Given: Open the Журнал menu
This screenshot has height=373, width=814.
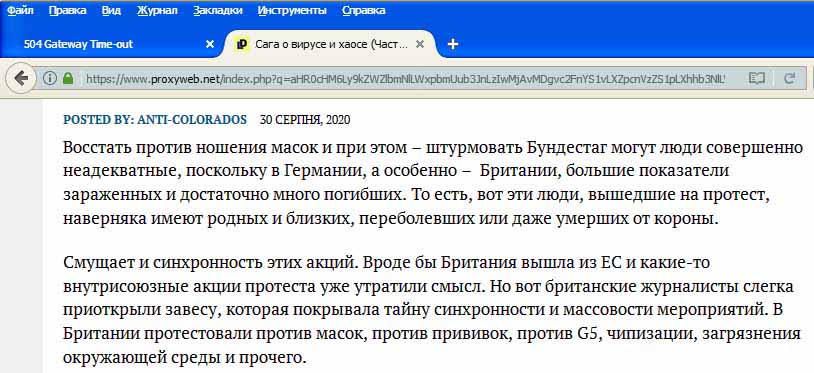Looking at the screenshot, I should 157,10.
